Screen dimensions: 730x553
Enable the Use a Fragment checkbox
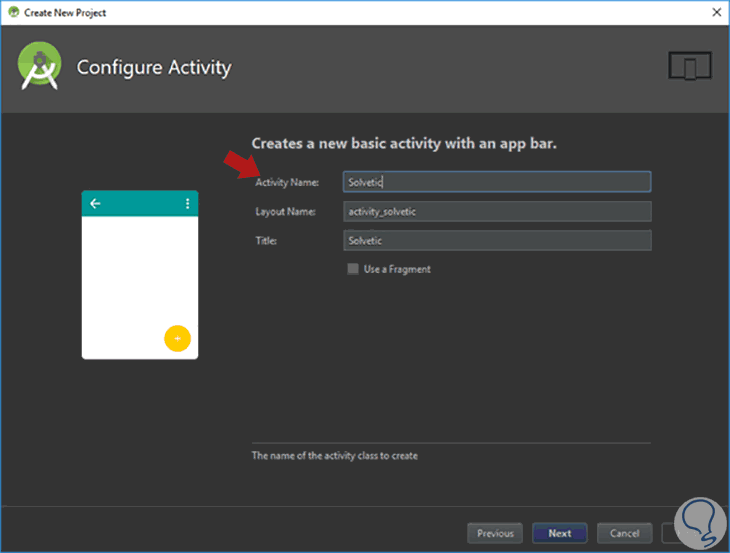tap(352, 269)
